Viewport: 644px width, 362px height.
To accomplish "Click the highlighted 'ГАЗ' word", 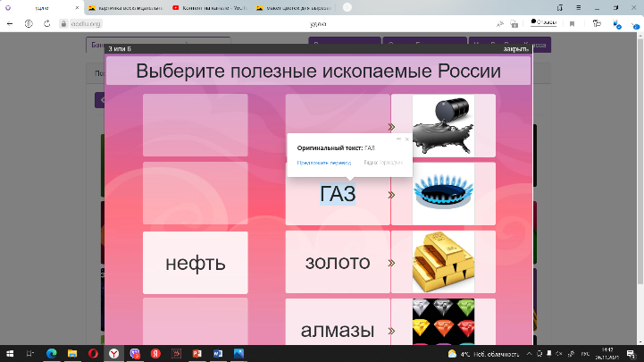I will click(x=338, y=194).
